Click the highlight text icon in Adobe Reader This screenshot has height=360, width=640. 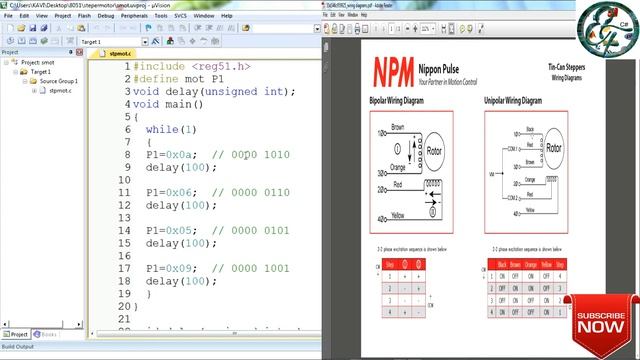[x=470, y=29]
